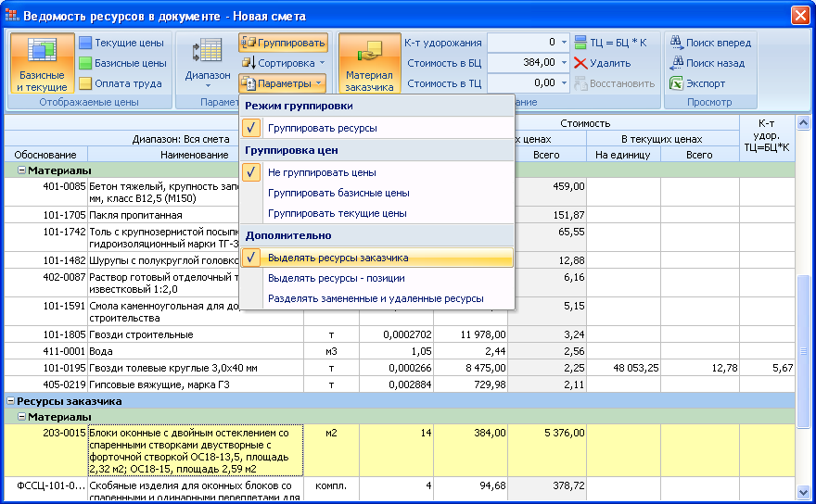The width and height of the screenshot is (816, 504).
Task: Open the Сортировка dropdown
Action: pyautogui.click(x=284, y=63)
